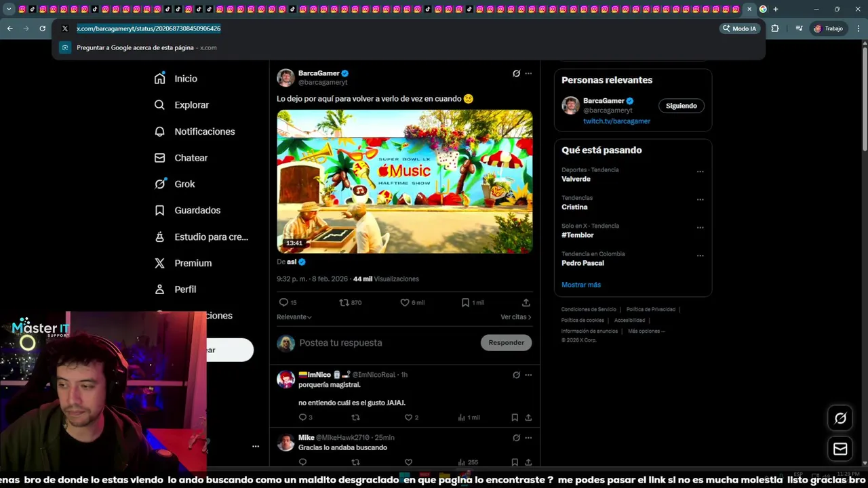Open the Pedro Pascal trend

coord(583,263)
